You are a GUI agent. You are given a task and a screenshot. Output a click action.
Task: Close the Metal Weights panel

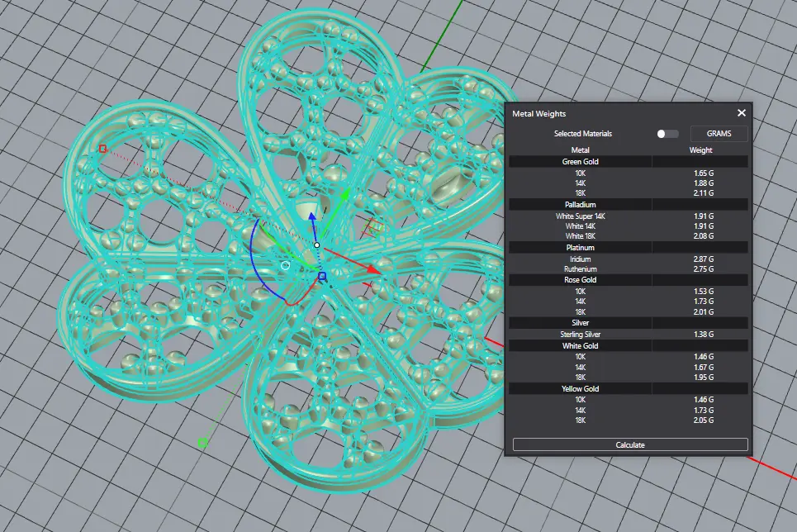click(x=741, y=113)
